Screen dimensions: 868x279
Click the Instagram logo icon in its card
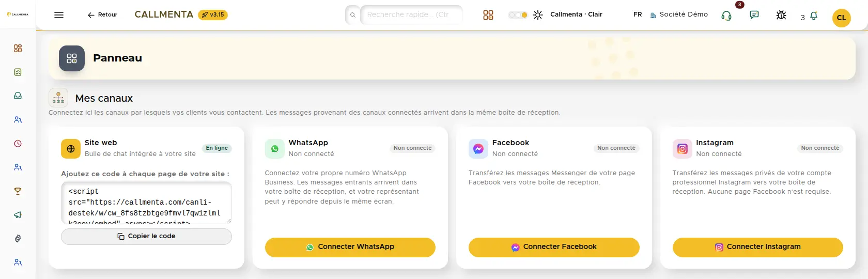[x=683, y=149]
